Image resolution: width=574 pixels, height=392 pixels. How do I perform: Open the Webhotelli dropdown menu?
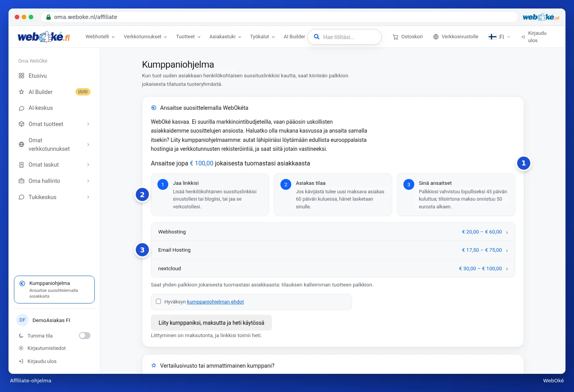(100, 37)
